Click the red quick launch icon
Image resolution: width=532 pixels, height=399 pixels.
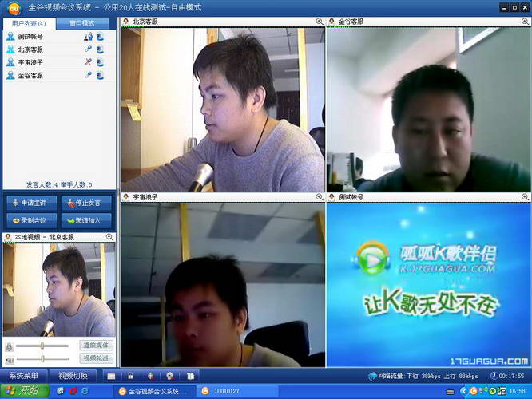click(x=73, y=391)
